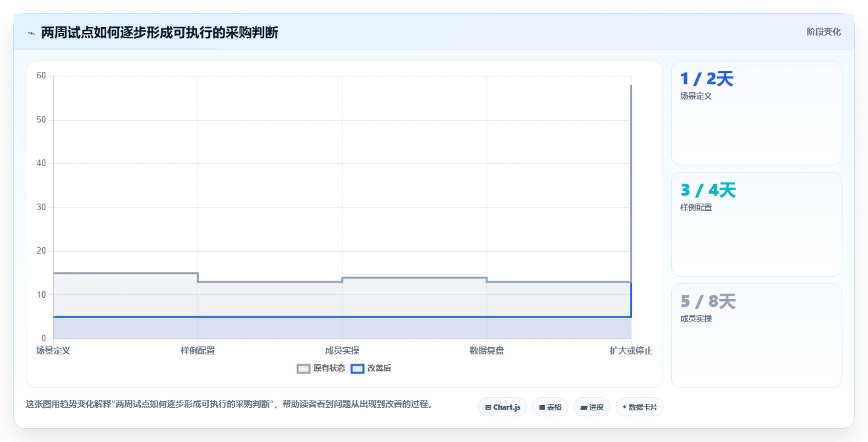Select the Chart.js tag chip
The height and width of the screenshot is (442, 868).
(502, 407)
